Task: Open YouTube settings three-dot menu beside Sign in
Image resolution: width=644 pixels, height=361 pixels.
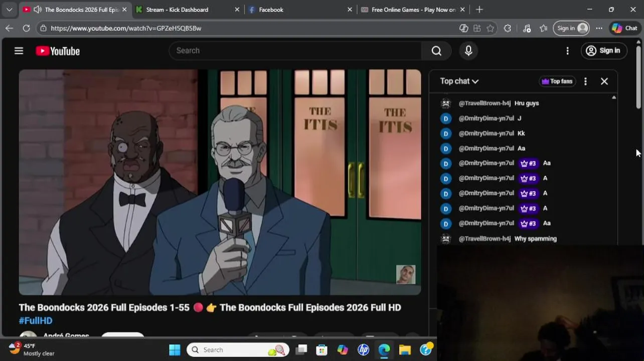Action: click(567, 51)
